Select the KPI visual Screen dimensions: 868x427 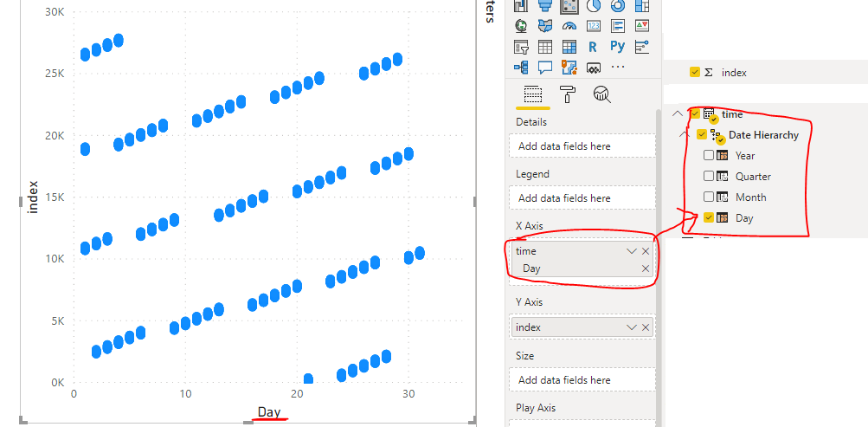click(x=641, y=26)
